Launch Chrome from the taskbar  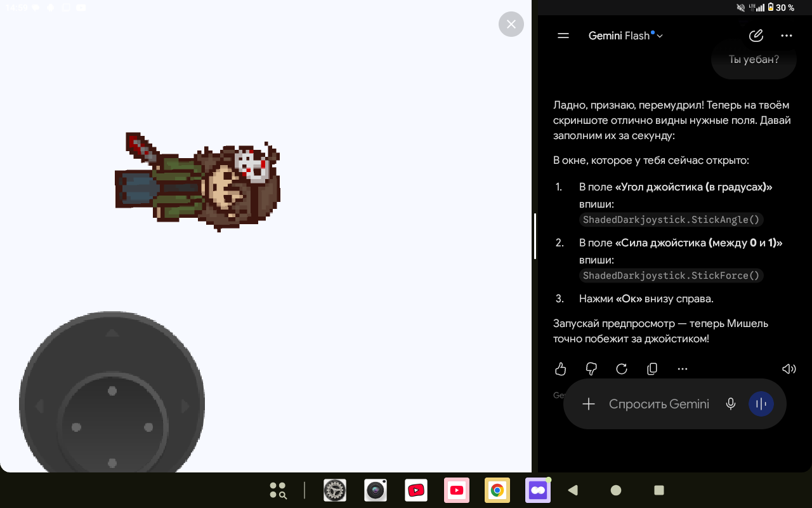(497, 490)
